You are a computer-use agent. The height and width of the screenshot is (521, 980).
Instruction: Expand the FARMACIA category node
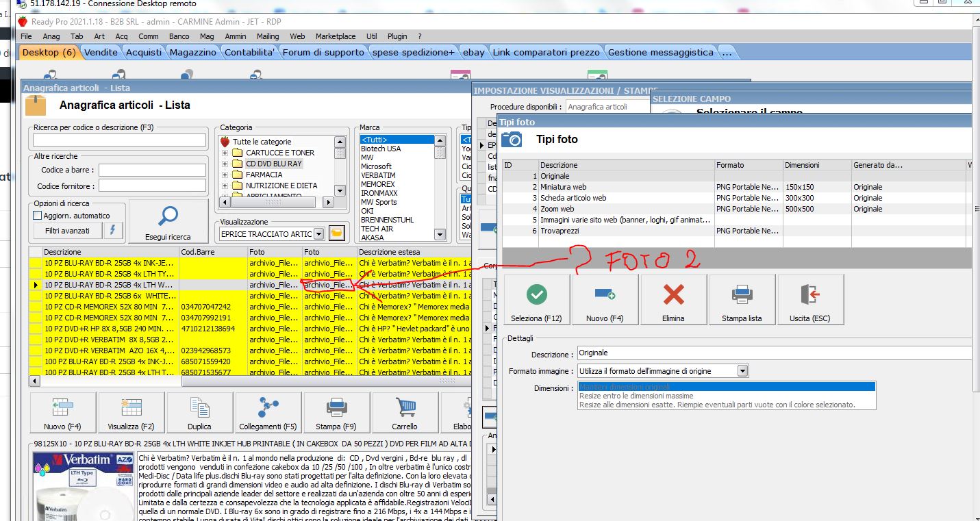(225, 175)
